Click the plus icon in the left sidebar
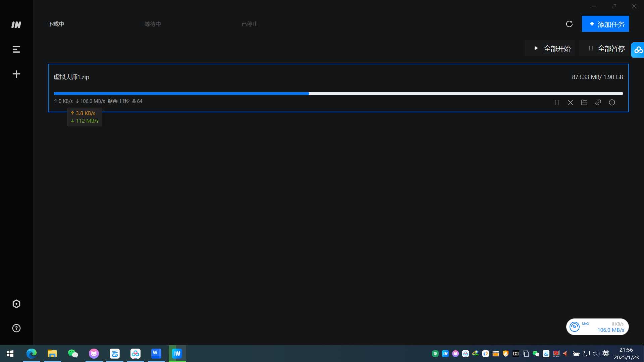 point(16,74)
